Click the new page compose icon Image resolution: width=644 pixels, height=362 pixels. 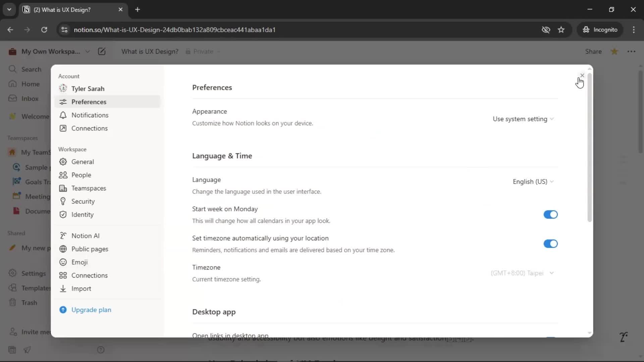pyautogui.click(x=102, y=51)
